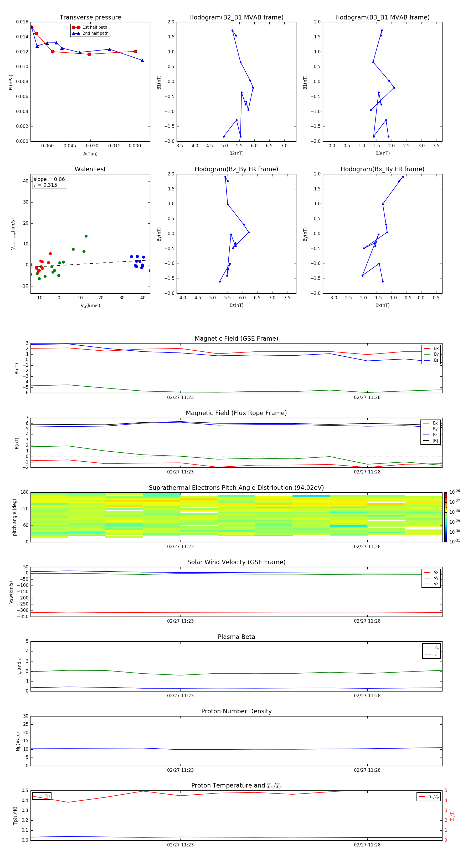Screen dimensions: 473x868
Task: Click "02/27 11:23" tick under Proton Temperature panel
Action: point(181,845)
